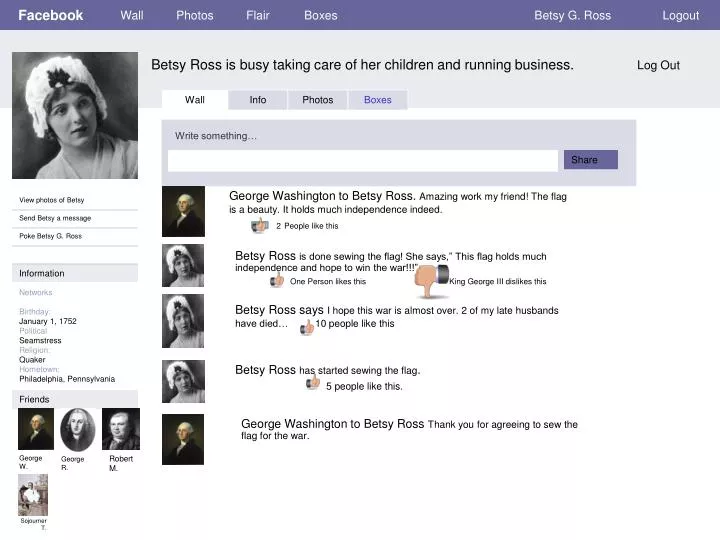Click the Friends section header
720x540 pixels.
pos(75,399)
